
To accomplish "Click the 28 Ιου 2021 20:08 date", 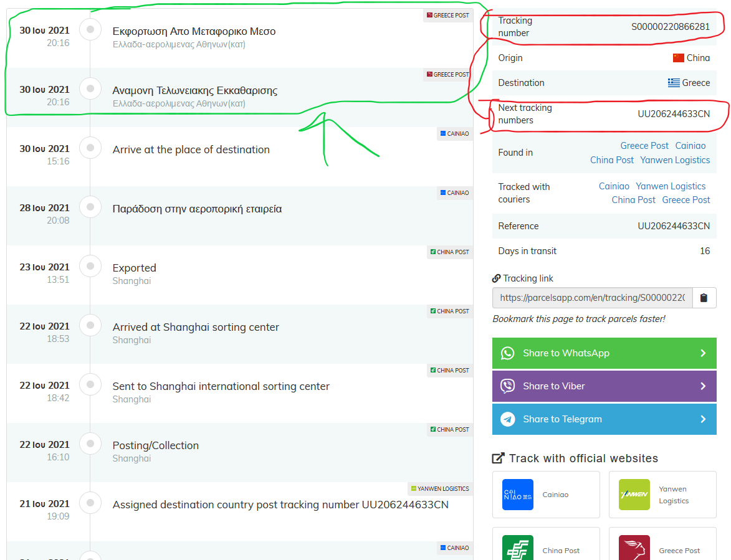I will (44, 214).
